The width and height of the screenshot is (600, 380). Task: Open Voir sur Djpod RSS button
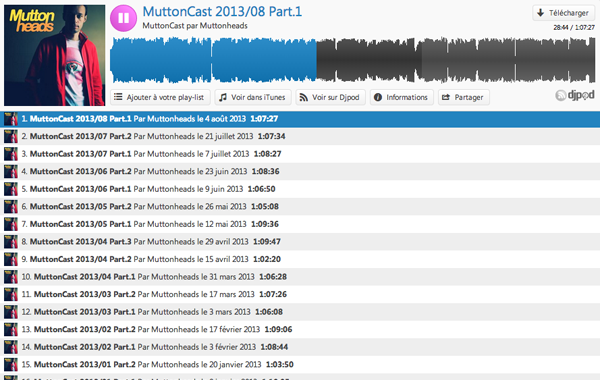(x=331, y=97)
